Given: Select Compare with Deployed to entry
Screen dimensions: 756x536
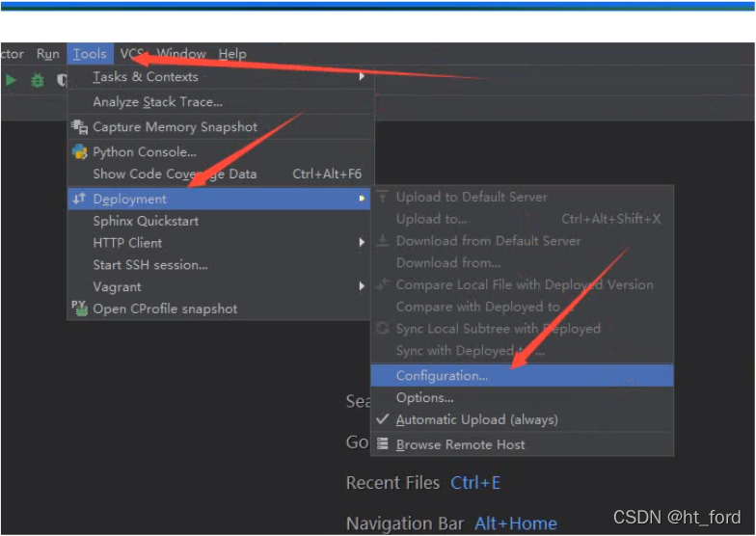Looking at the screenshot, I should (x=523, y=307).
